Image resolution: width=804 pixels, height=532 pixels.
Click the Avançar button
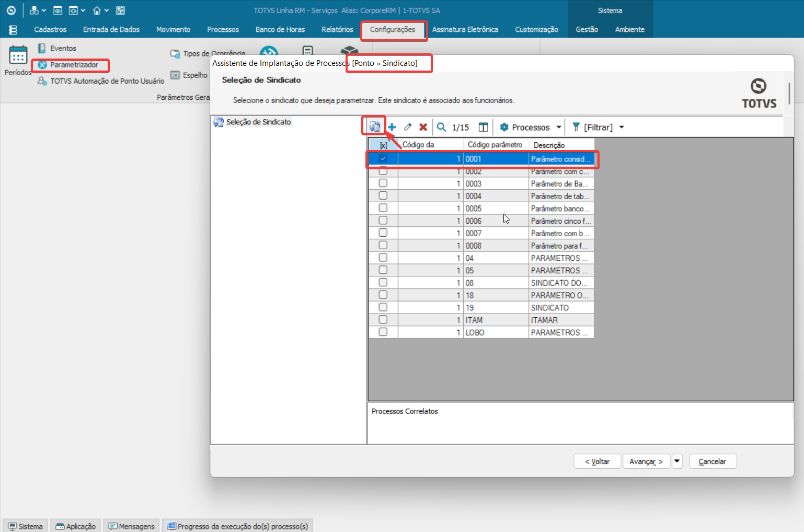(x=646, y=461)
